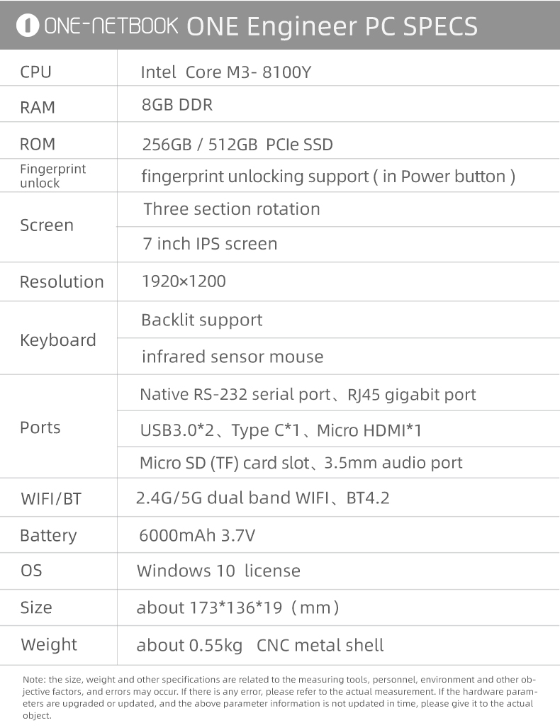Click the 6000mAh 3.7V battery value
Viewport: 560px width, 728px height.
196,535
